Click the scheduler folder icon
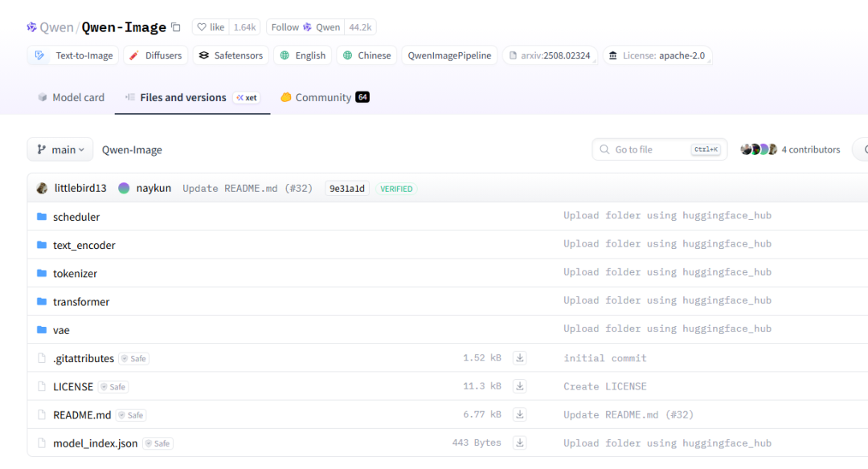868x469 pixels. (42, 216)
